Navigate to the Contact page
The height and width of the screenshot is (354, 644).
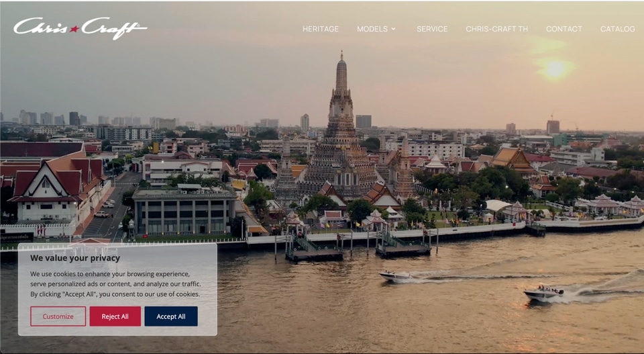tap(564, 29)
